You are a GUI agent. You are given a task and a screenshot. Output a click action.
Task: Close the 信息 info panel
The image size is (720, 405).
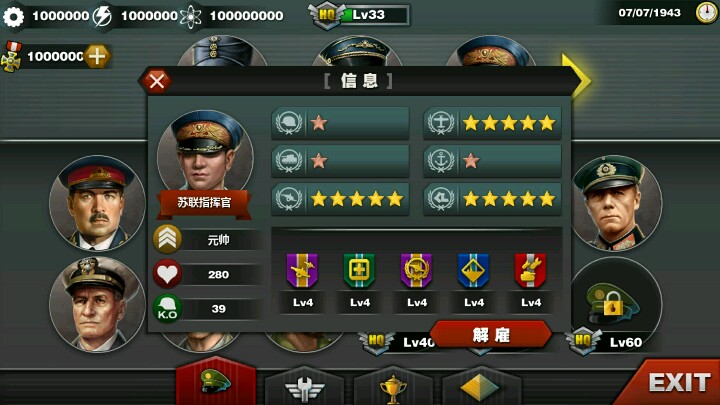(156, 82)
